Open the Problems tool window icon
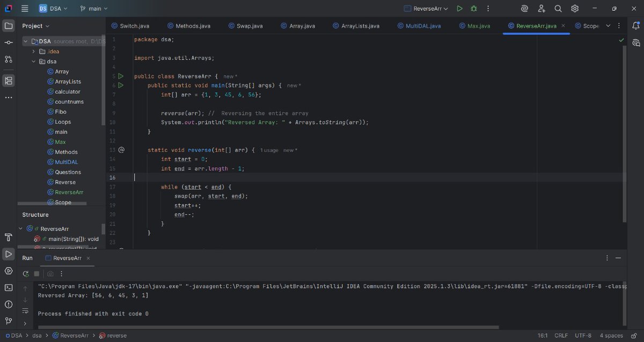 click(x=9, y=304)
